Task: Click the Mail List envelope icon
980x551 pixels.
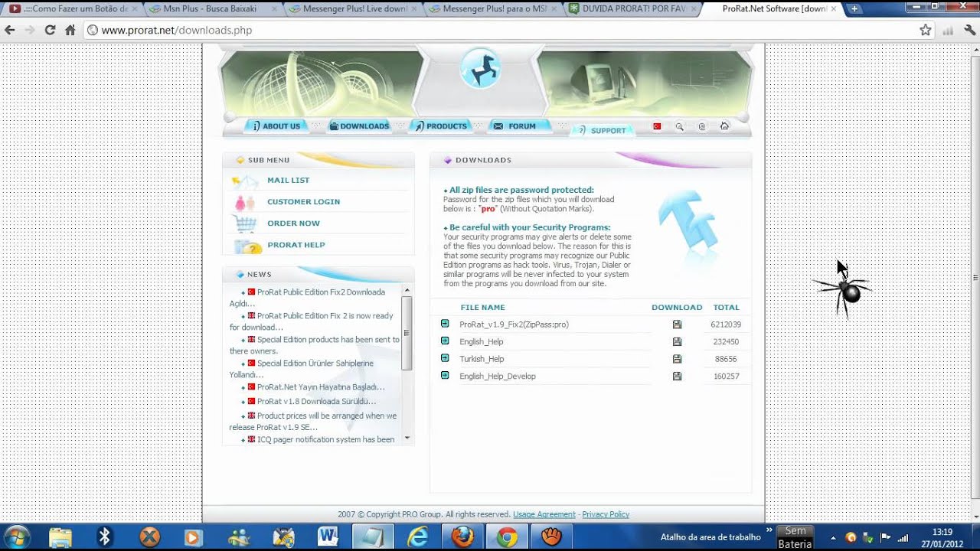Action: pyautogui.click(x=246, y=181)
